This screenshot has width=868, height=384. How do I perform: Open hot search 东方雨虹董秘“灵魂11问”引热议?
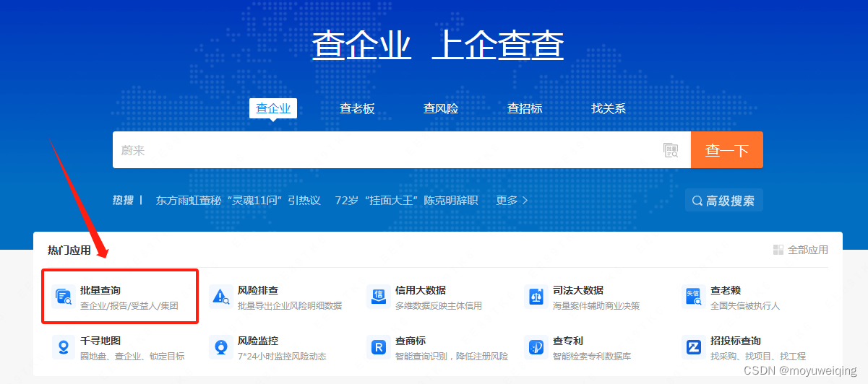(x=239, y=200)
